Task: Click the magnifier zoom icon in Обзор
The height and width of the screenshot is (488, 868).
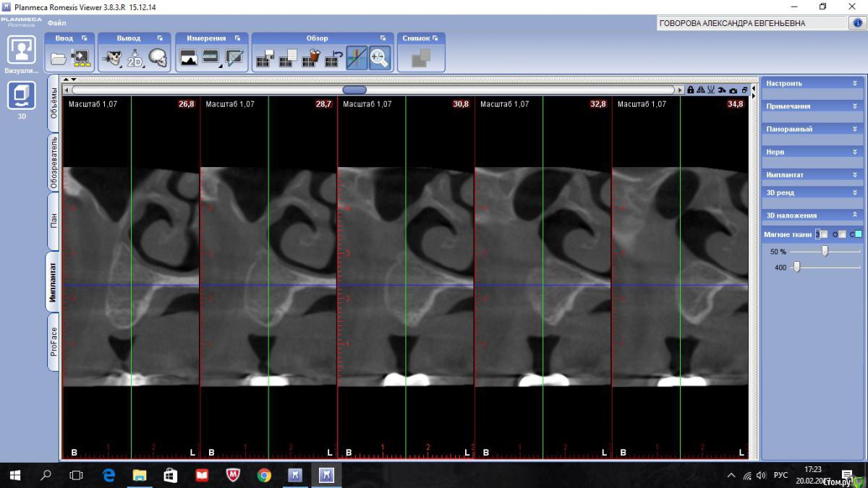Action: point(379,58)
